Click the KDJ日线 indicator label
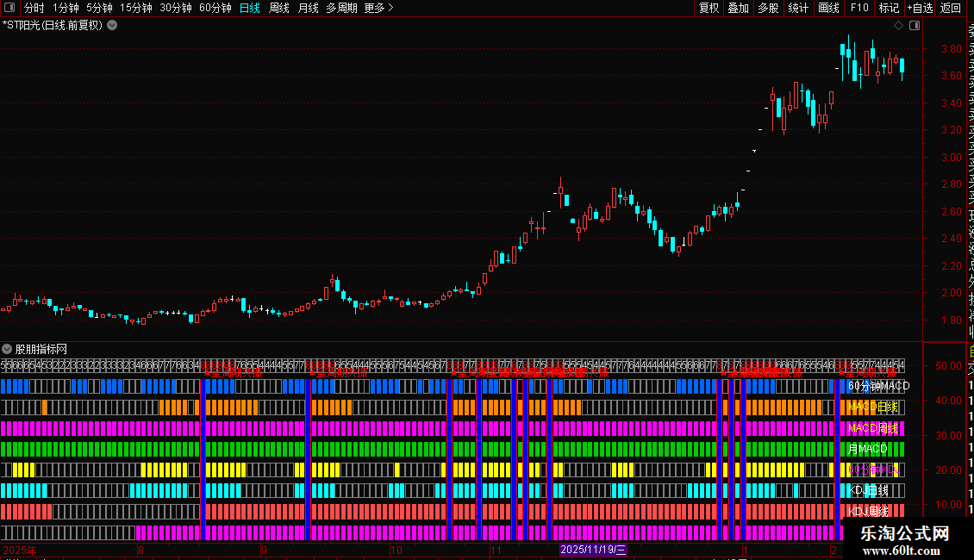Image resolution: width=974 pixels, height=560 pixels. [868, 490]
